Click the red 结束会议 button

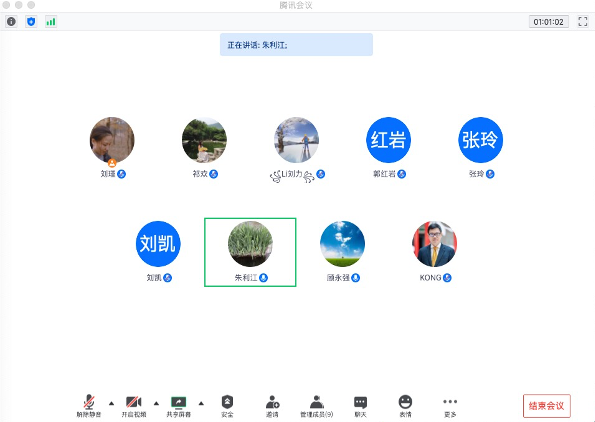tap(546, 406)
